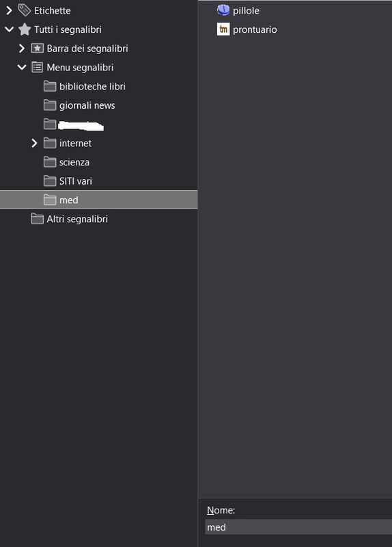The image size is (392, 547).
Task: Select the Etichette label
Action: (x=53, y=11)
